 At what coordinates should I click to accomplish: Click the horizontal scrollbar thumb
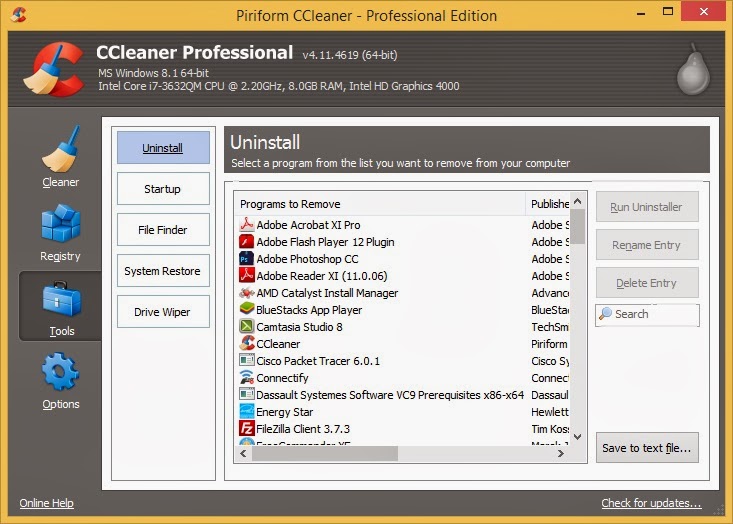click(325, 453)
